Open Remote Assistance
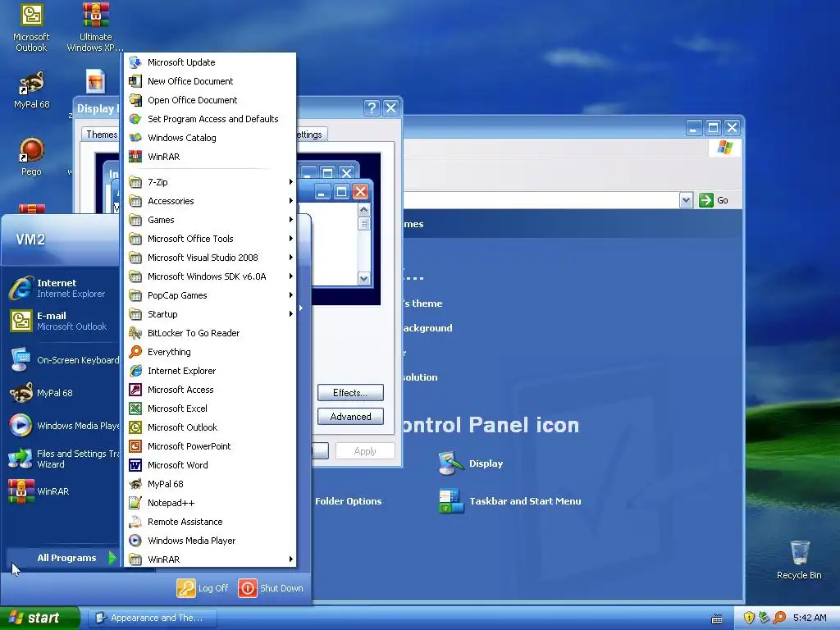This screenshot has width=840, height=630. coord(210,522)
